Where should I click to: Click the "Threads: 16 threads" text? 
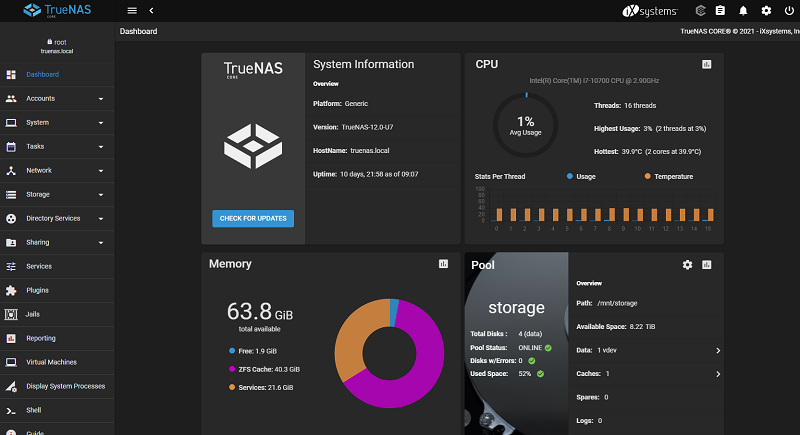click(625, 106)
